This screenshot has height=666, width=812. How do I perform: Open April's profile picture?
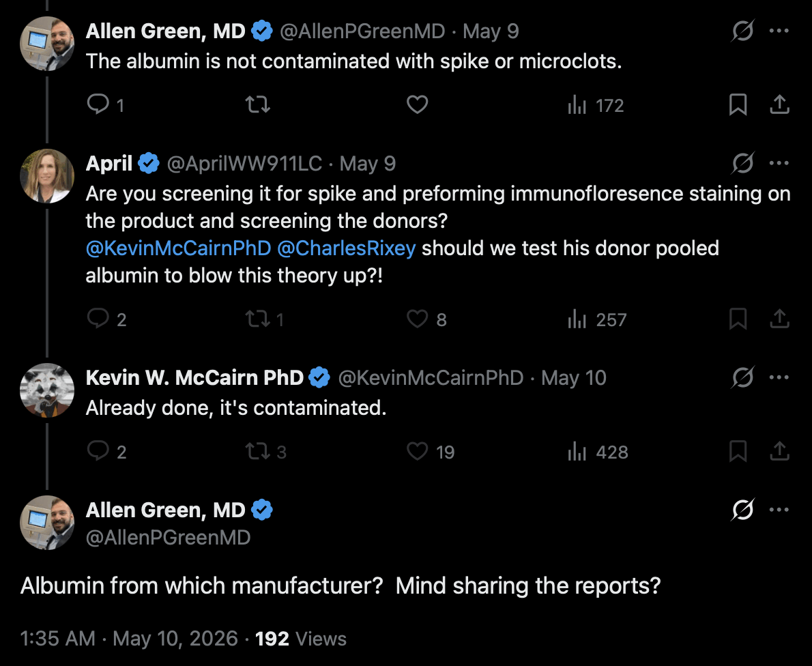point(46,175)
